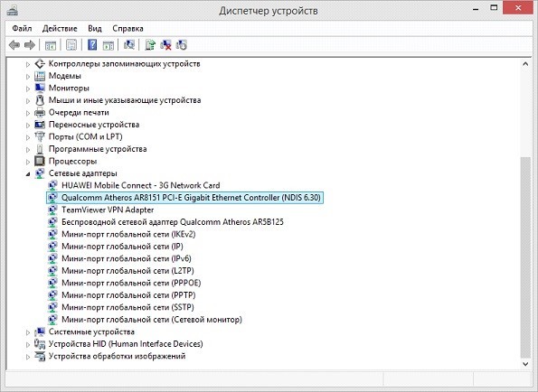Click the Update driver toolbar icon
This screenshot has height=392, width=538.
150,45
